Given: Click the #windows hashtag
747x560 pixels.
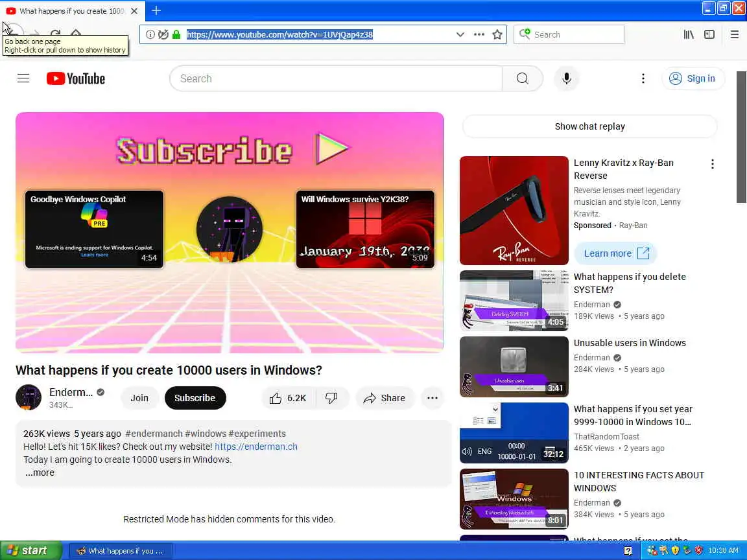Looking at the screenshot, I should tap(206, 434).
